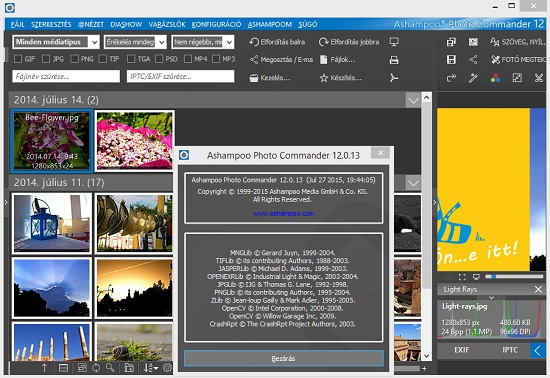Image resolution: width=550 pixels, height=378 pixels.
Task: Open the FÁJL menu
Action: (18, 24)
